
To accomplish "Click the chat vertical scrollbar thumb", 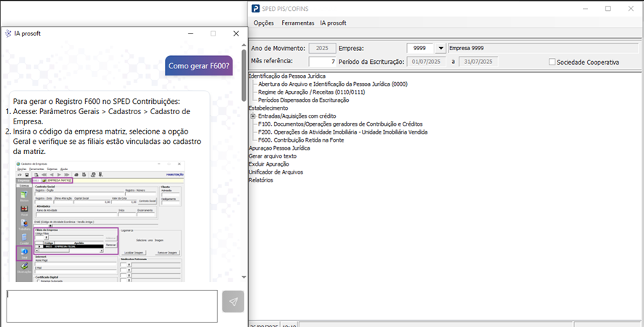I will (244, 76).
